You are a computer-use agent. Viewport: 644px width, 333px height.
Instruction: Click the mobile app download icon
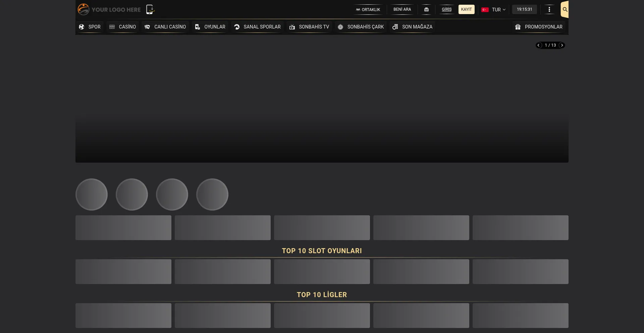150,9
